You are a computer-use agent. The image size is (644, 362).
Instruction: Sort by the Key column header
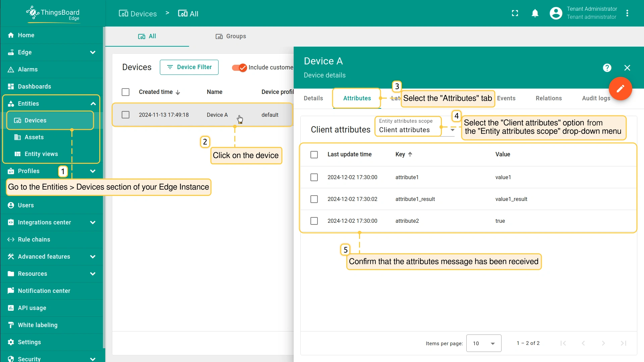click(x=400, y=154)
